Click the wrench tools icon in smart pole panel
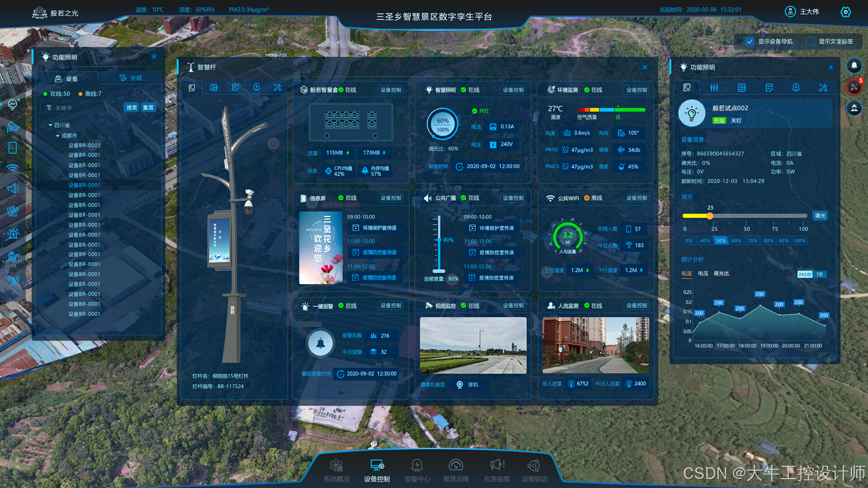Screen dimensions: 868x488 tap(278, 88)
